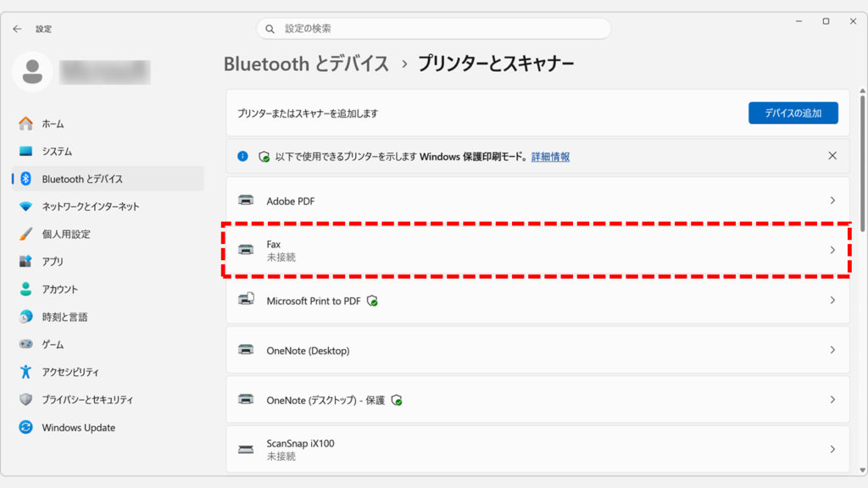Image resolution: width=868 pixels, height=488 pixels.
Task: Expand the Fax row chevron
Action: click(832, 250)
